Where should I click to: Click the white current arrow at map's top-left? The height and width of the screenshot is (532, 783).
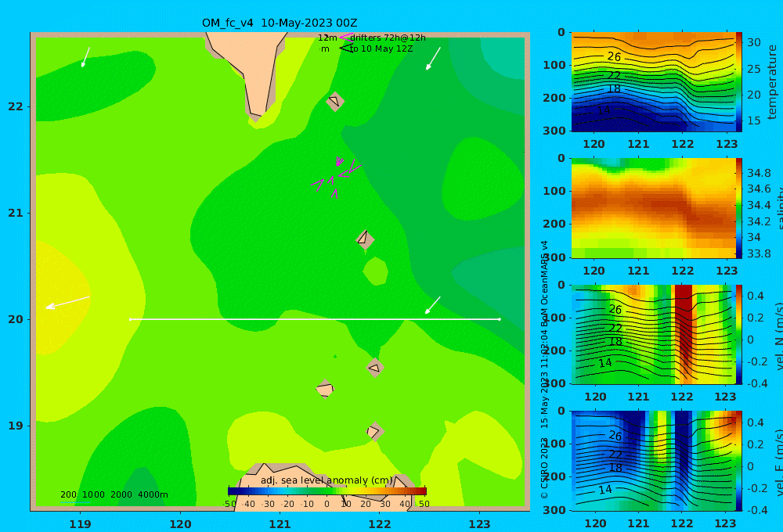point(86,57)
